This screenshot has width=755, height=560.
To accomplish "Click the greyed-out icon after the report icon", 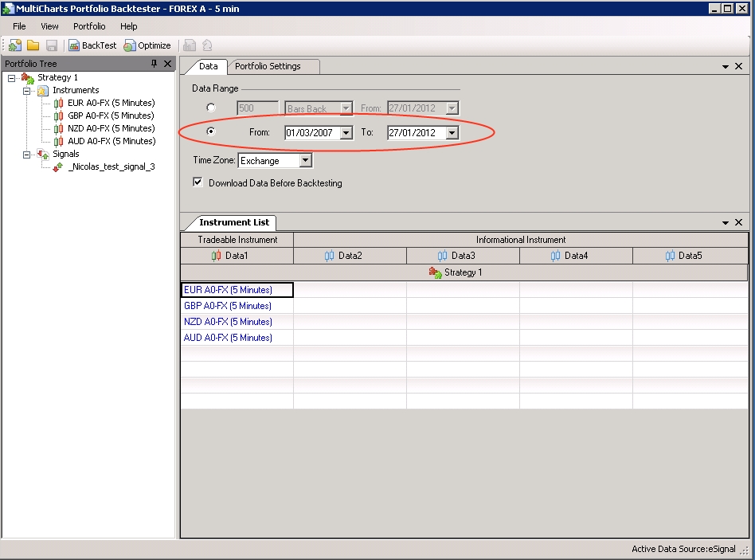I will (207, 45).
